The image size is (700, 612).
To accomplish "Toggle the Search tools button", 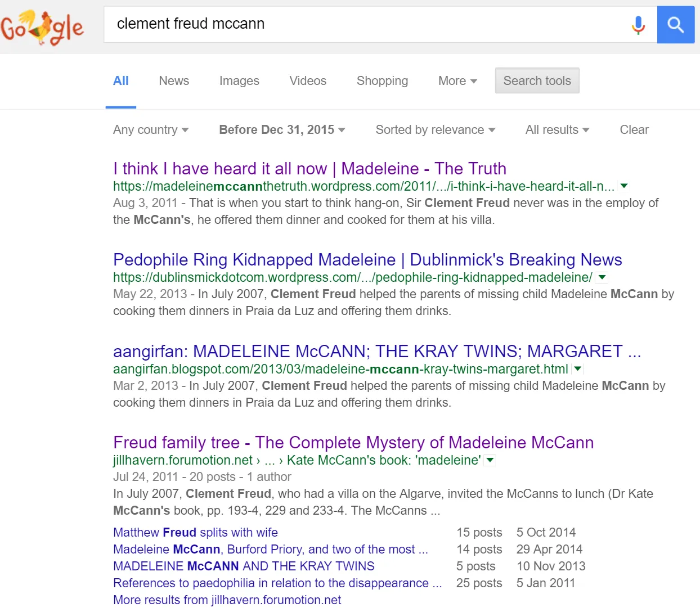I will [537, 80].
